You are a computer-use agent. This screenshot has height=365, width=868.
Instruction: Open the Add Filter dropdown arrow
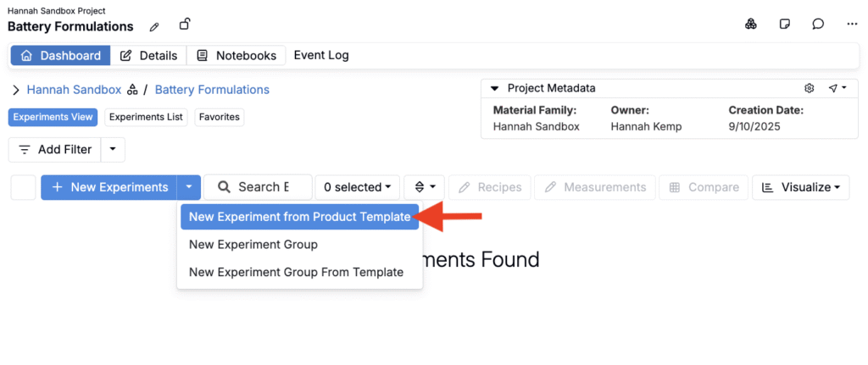click(x=113, y=150)
